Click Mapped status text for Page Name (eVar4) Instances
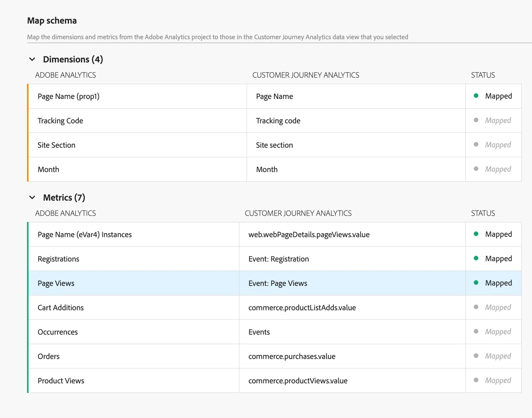 499,235
